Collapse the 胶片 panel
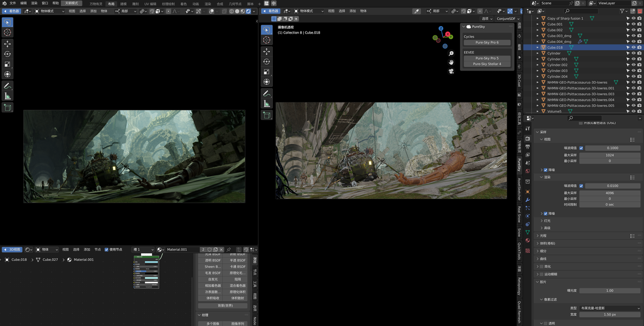Screen dimensions: 644x326 click(537, 282)
